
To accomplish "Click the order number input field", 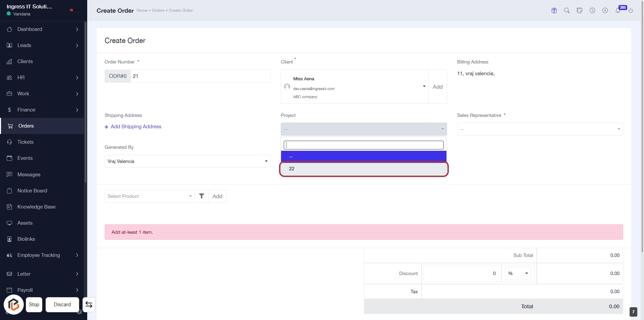I will [x=200, y=76].
